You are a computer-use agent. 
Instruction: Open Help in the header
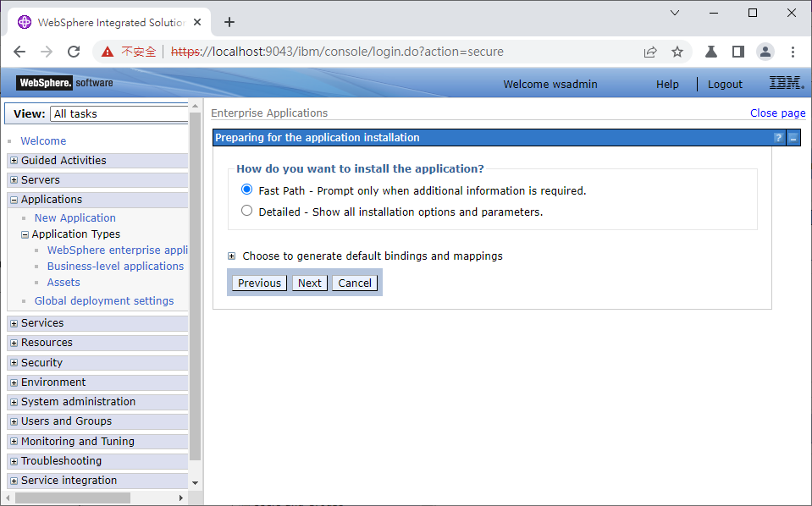667,84
